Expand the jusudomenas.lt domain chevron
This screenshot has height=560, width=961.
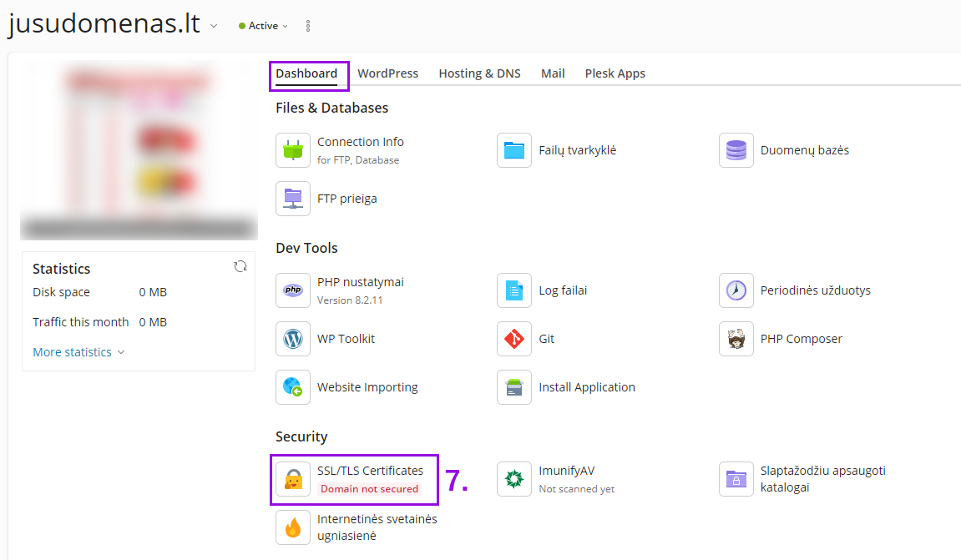pos(213,26)
